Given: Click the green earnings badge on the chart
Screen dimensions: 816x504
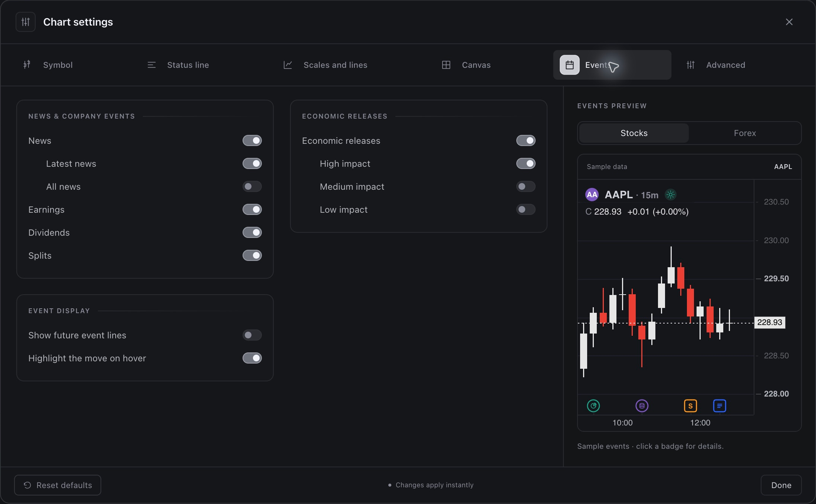Looking at the screenshot, I should point(593,406).
